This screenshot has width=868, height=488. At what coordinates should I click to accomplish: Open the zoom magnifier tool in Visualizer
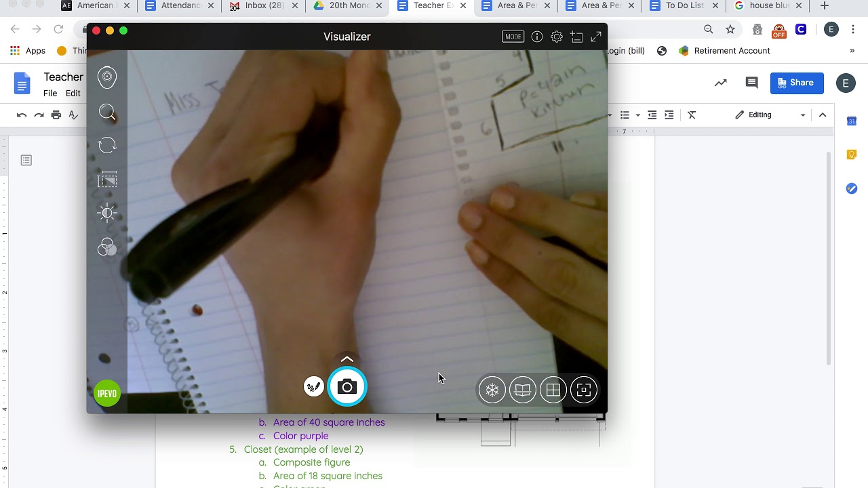point(107,113)
